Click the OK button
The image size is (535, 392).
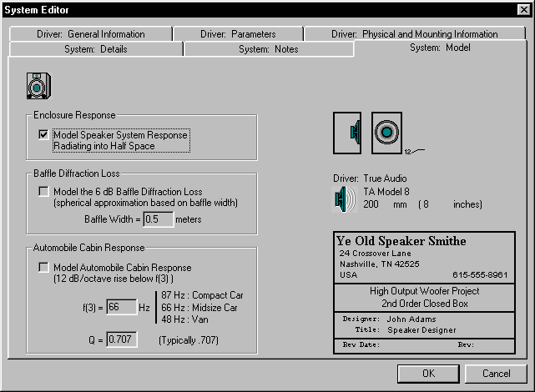pos(428,374)
